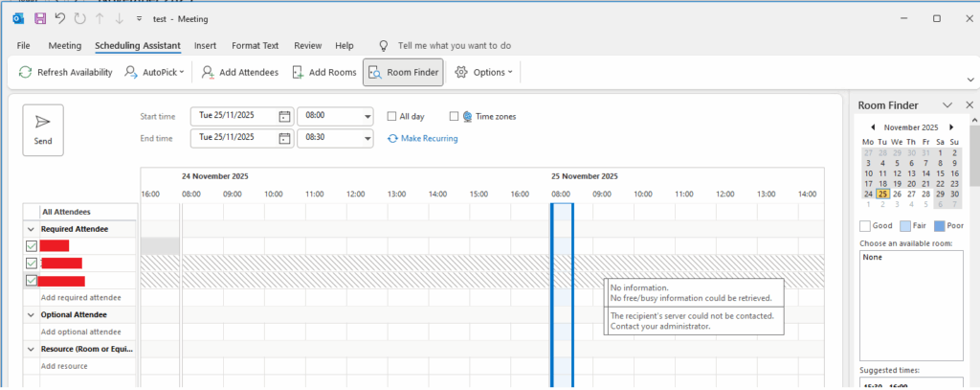This screenshot has height=390, width=980.
Task: Go to next month in Room Finder calendar
Action: point(950,126)
